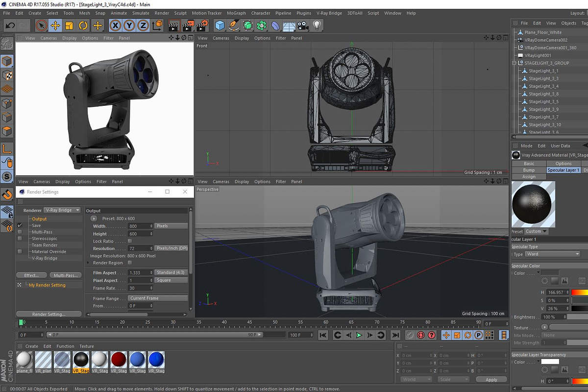The width and height of the screenshot is (588, 392).
Task: Select the Live Selection tool
Action: click(42, 25)
